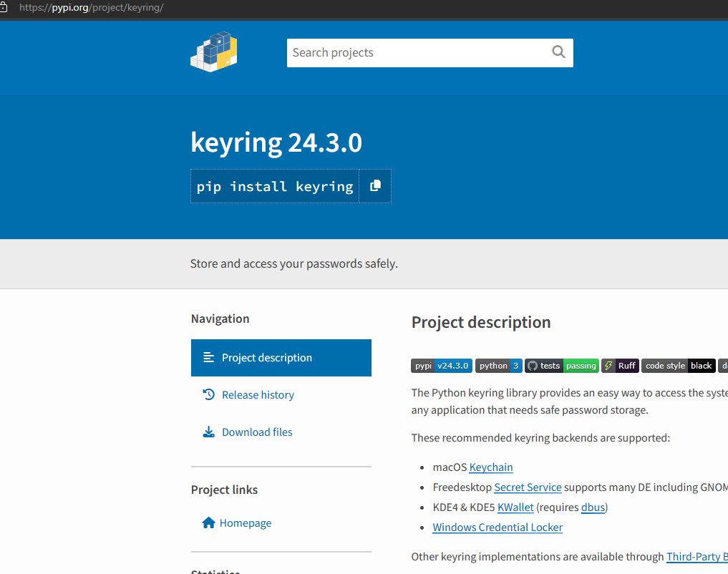The width and height of the screenshot is (728, 574).
Task: Follow the Secret Service link
Action: pos(528,487)
